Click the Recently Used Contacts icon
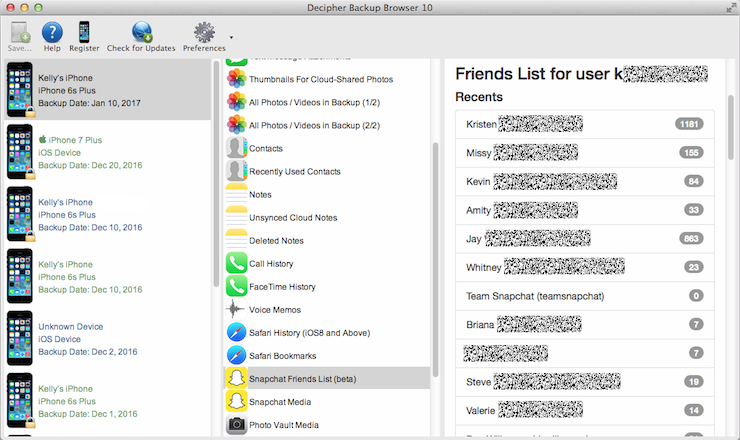This screenshot has width=740, height=440. click(236, 171)
